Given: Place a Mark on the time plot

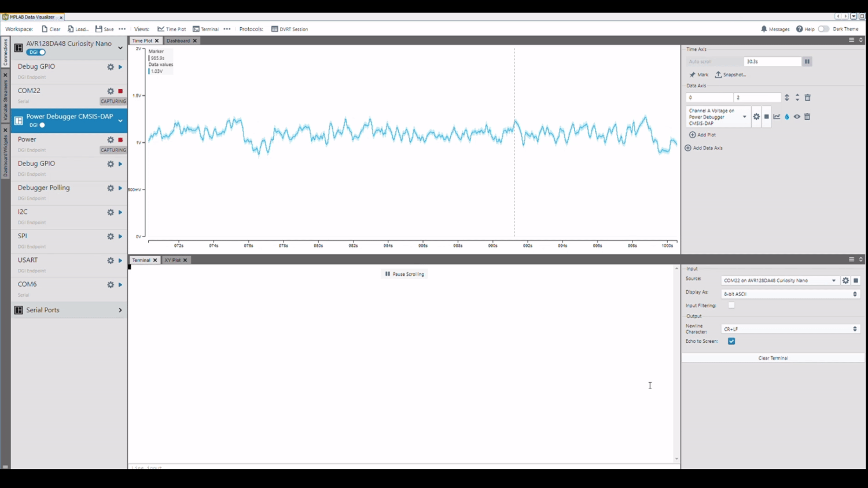Looking at the screenshot, I should pos(699,75).
